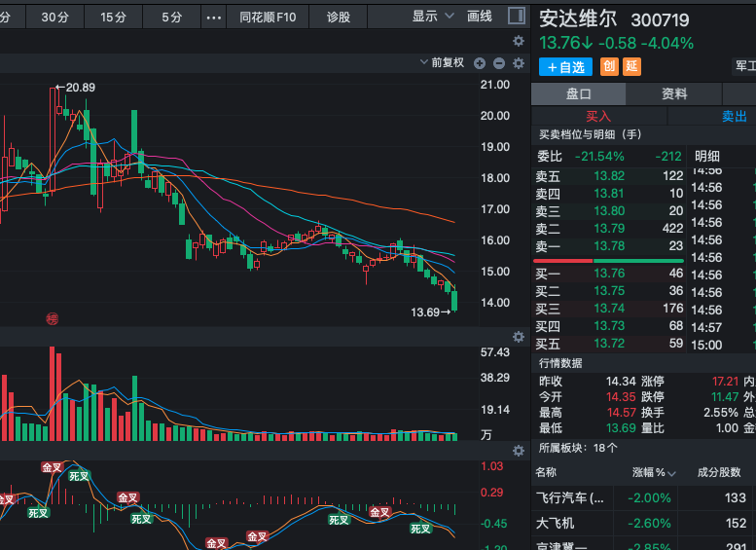Open settings gear above the price chart
Screen dimensions: 756x550
click(519, 41)
